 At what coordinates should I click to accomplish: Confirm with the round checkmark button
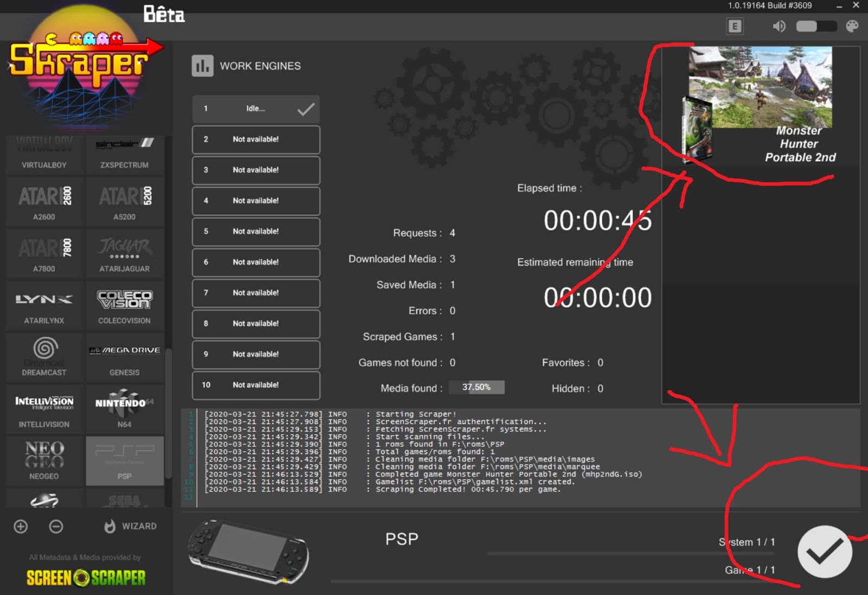pyautogui.click(x=825, y=552)
